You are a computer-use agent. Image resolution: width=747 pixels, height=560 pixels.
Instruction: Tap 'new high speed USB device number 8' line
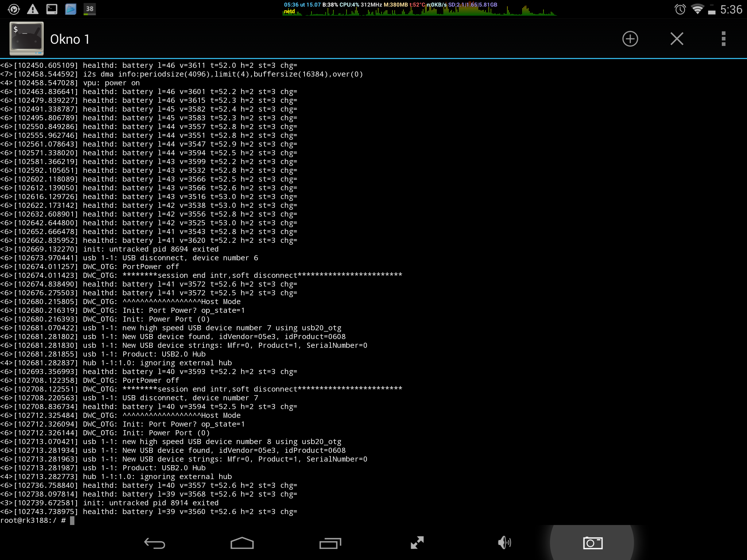(x=171, y=442)
